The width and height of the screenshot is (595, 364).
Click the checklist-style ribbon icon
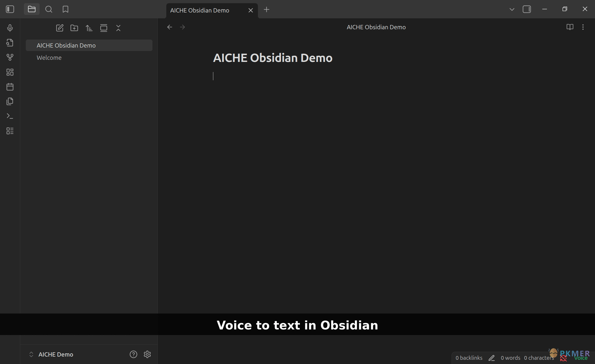(x=10, y=131)
